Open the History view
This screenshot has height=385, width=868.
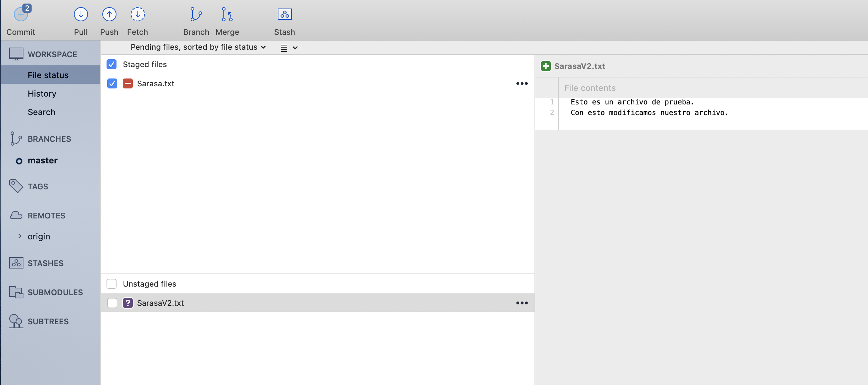pos(42,94)
